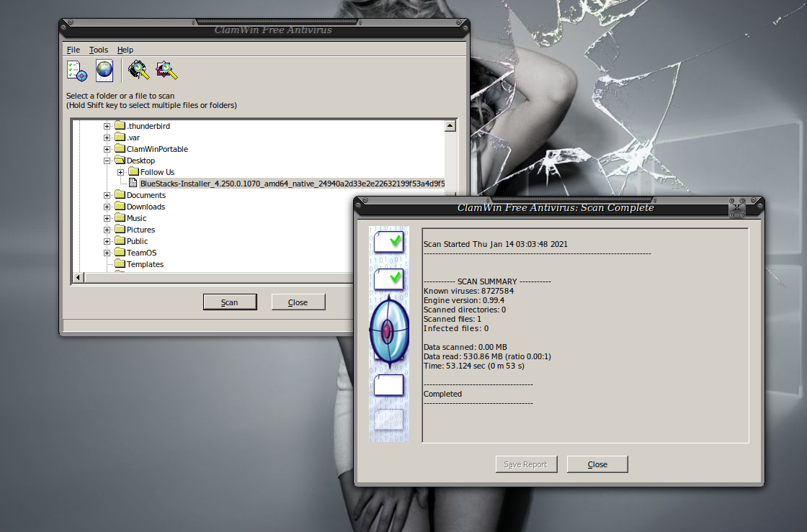Viewport: 807px width, 532px height.
Task: Click the tree's scroll up arrow
Action: pos(450,126)
